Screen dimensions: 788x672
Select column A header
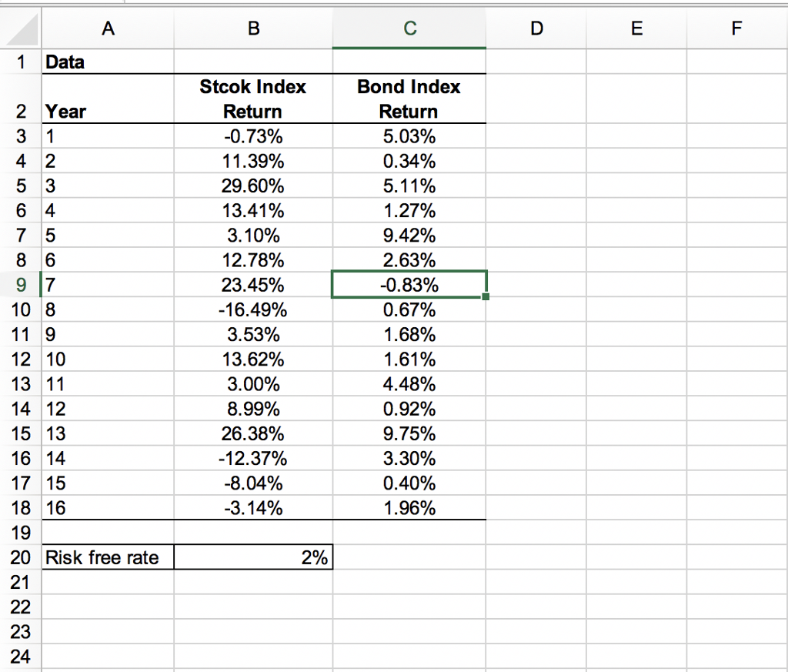point(108,28)
